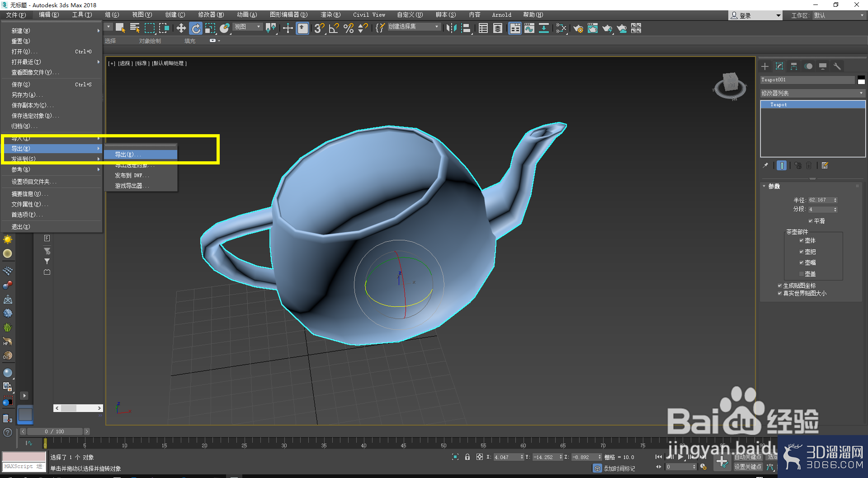Screen dimensions: 868x478
Task: Toggle the Percent Snap tool
Action: [x=349, y=28]
